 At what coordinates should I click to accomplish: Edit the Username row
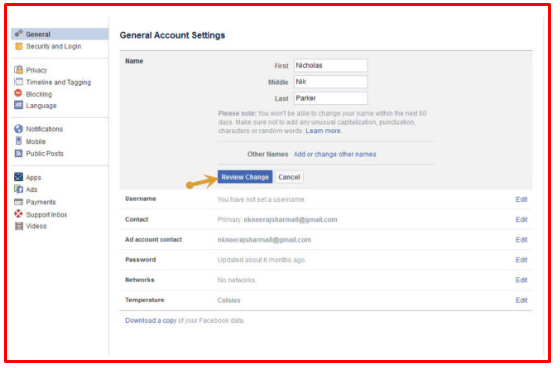[x=521, y=199]
